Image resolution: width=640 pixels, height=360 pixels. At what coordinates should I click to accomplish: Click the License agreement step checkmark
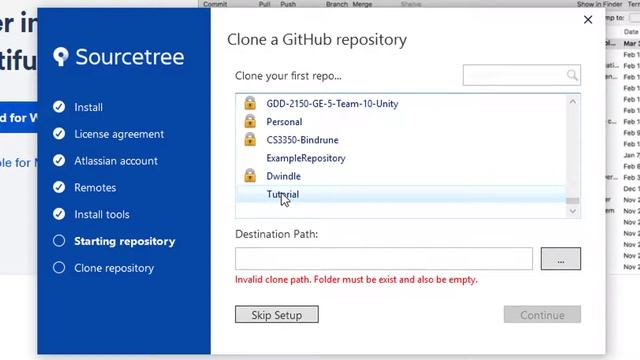click(59, 134)
